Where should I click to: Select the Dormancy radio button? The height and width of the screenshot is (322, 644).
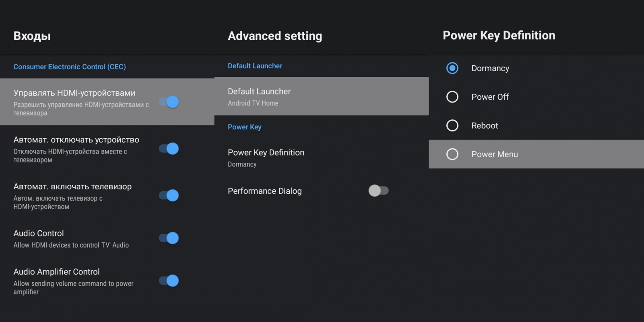pos(452,68)
